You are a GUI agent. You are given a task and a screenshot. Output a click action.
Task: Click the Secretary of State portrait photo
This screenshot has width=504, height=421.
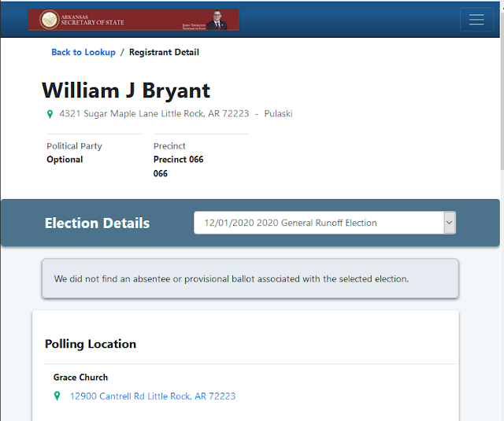click(x=217, y=20)
